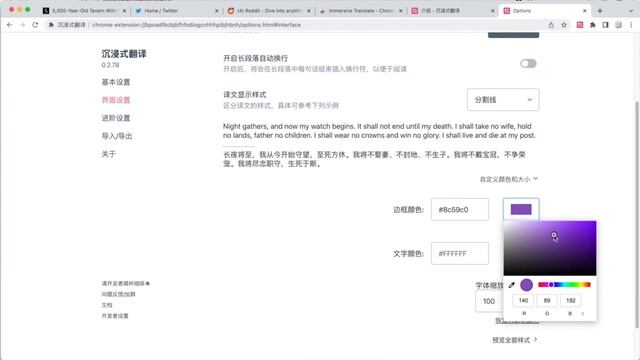Viewport: 640px width, 360px height.
Task: Close the Reddit tab
Action: (309, 11)
